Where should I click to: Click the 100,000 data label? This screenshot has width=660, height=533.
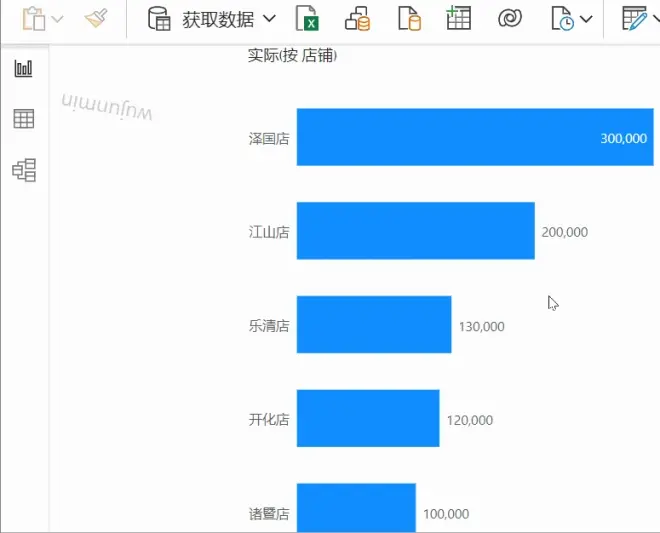446,514
